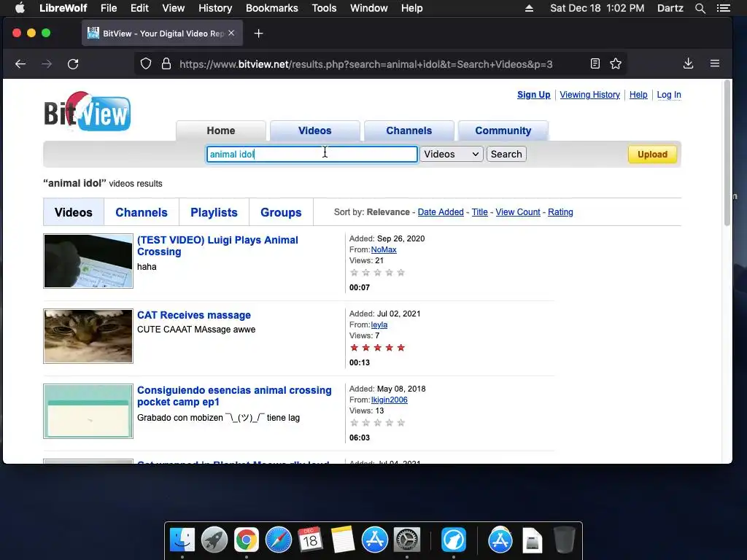Reload the page with the refresh icon
The width and height of the screenshot is (747, 560).
click(73, 64)
